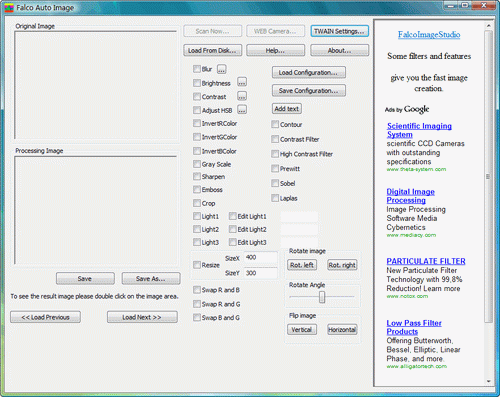The image size is (500, 397).
Task: Open the About dialog
Action: click(340, 50)
